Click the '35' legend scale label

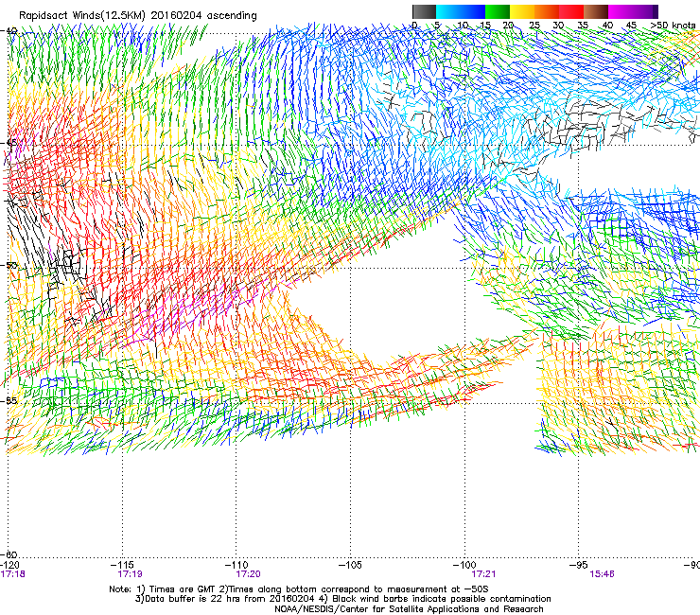coord(583,26)
